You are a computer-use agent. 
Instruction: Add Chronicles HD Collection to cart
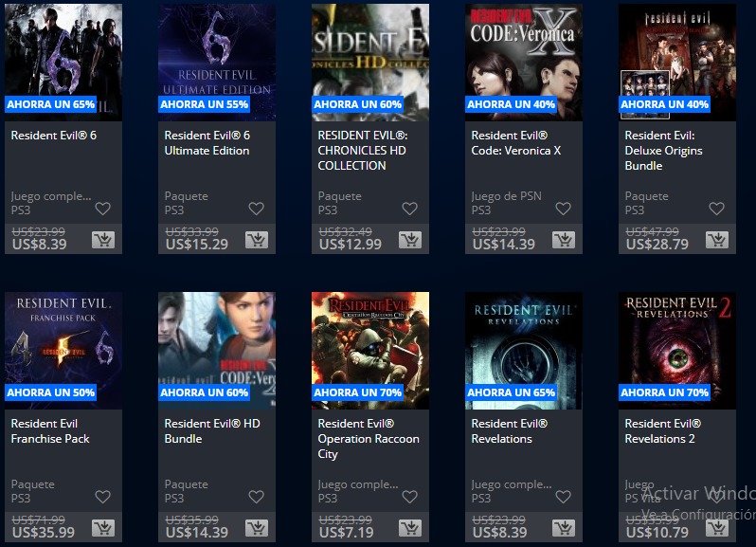[410, 240]
